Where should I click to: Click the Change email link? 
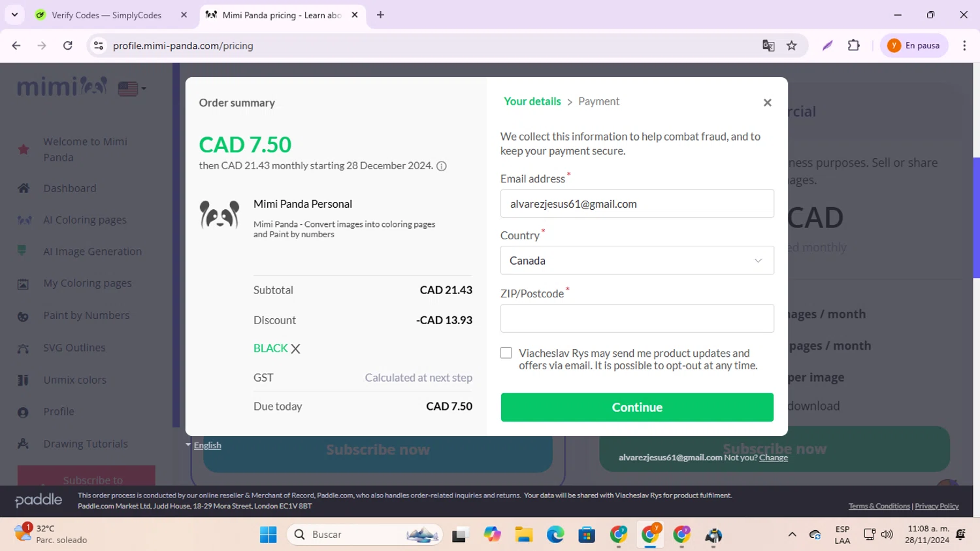774,458
